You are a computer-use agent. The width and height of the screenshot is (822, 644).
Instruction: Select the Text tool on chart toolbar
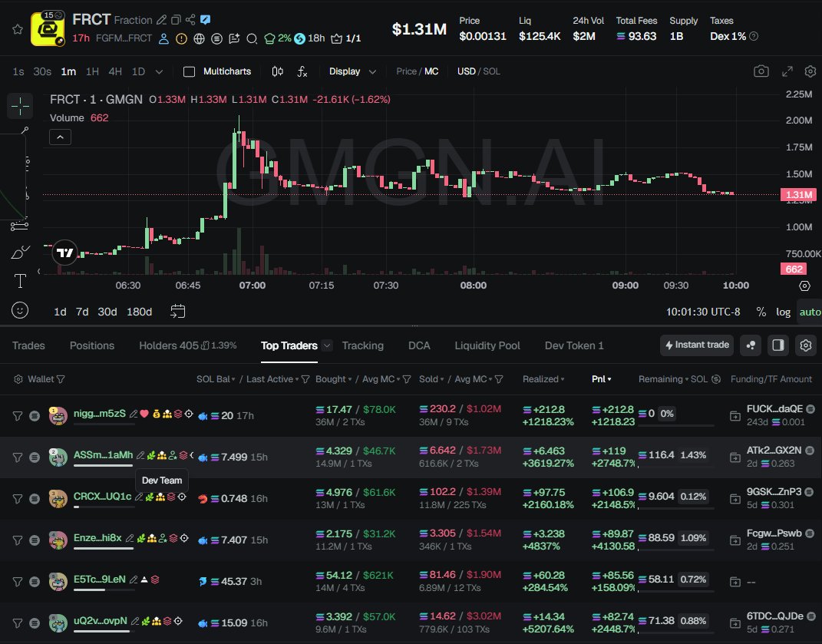[20, 281]
